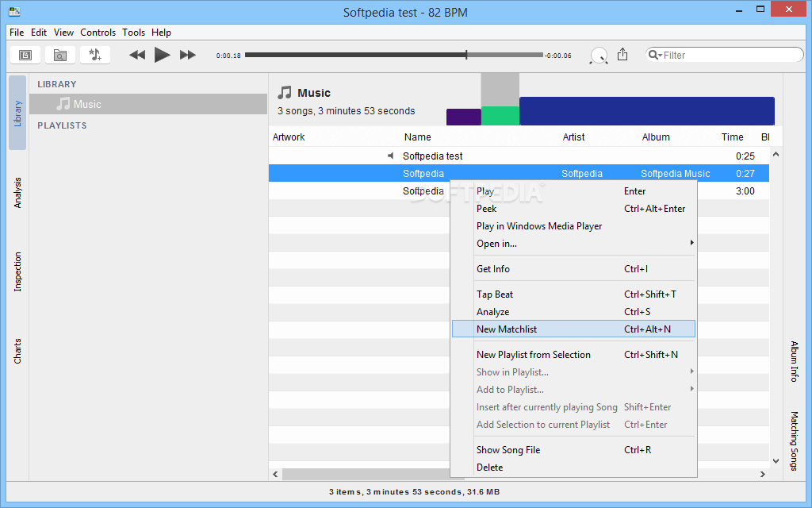This screenshot has height=508, width=812.
Task: Click the horizontal scrollbar right arrow
Action: pos(762,475)
